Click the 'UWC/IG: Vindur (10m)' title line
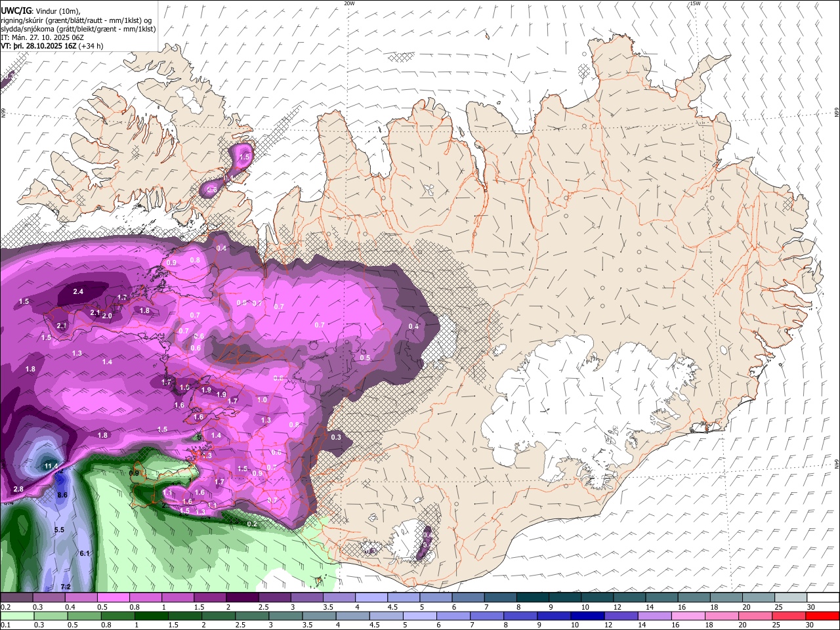Image resolution: width=840 pixels, height=630 pixels. point(40,12)
